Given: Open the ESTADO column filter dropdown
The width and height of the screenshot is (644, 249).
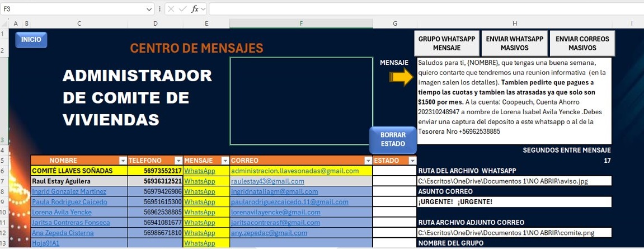Looking at the screenshot, I should (x=412, y=161).
